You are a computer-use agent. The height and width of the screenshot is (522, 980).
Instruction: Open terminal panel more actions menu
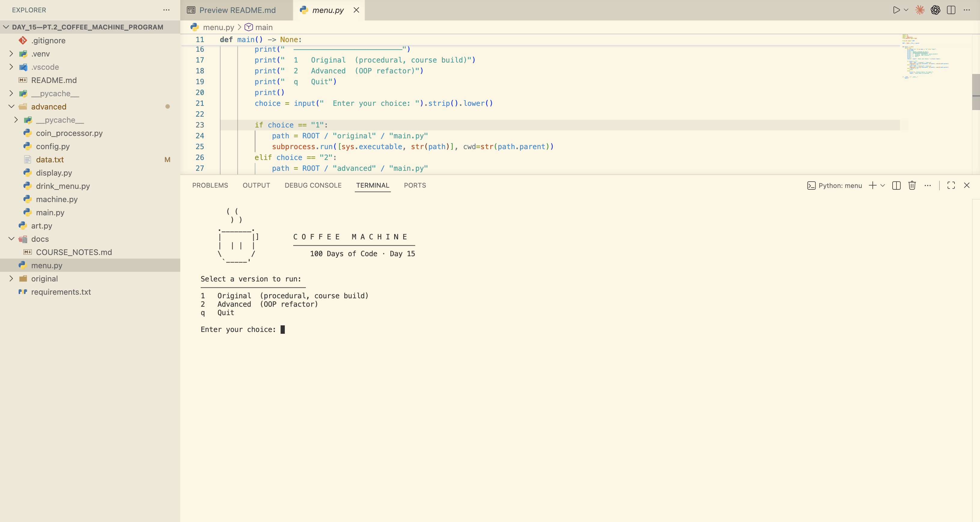click(927, 186)
